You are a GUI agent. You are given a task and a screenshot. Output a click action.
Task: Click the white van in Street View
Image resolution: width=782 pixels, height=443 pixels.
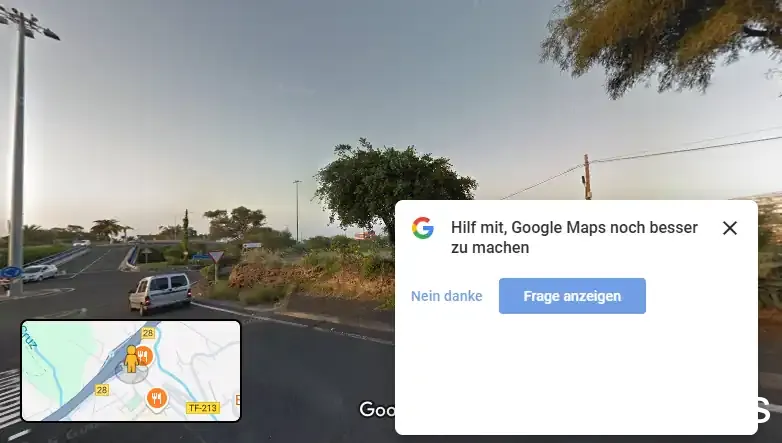click(160, 293)
